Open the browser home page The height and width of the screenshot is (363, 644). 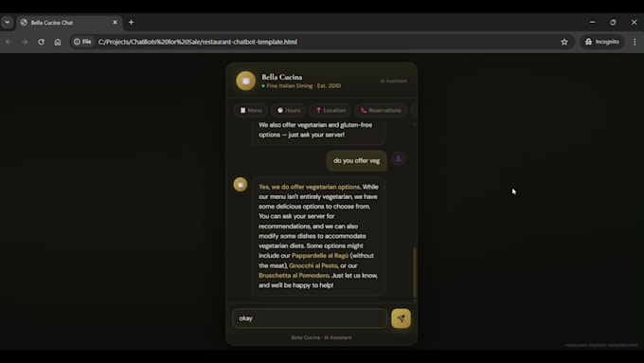(58, 42)
